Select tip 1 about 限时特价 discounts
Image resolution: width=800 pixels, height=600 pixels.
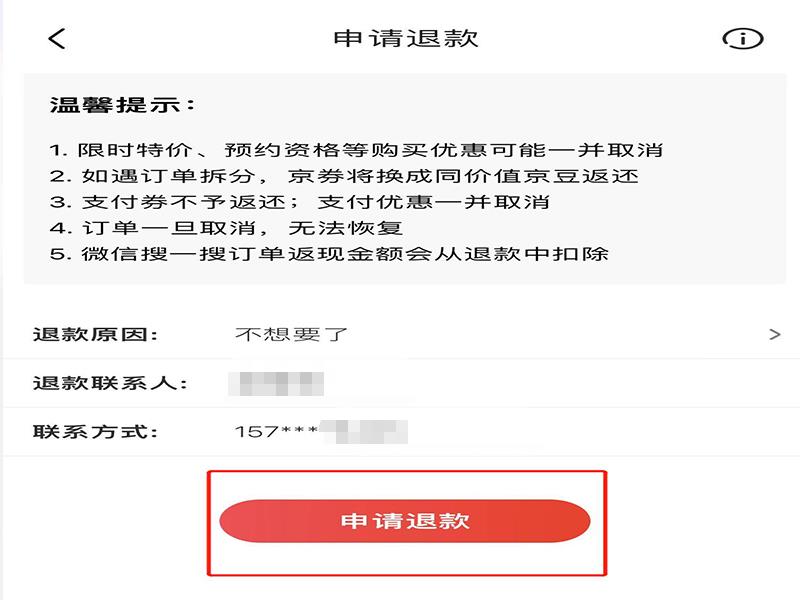click(x=356, y=150)
